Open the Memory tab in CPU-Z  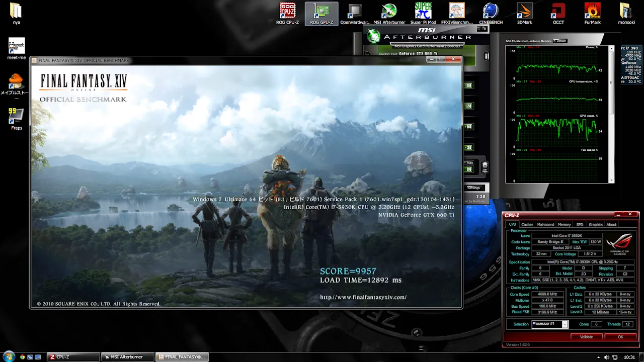pyautogui.click(x=564, y=225)
